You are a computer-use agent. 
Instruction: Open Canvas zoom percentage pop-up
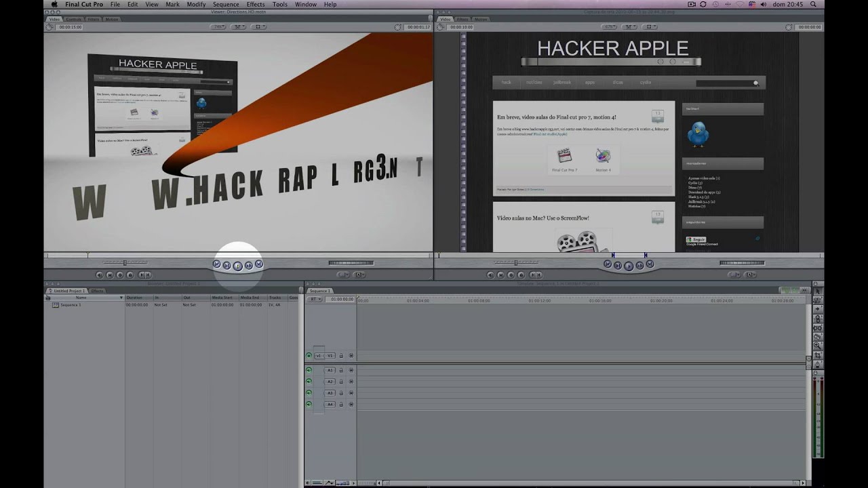pyautogui.click(x=609, y=27)
